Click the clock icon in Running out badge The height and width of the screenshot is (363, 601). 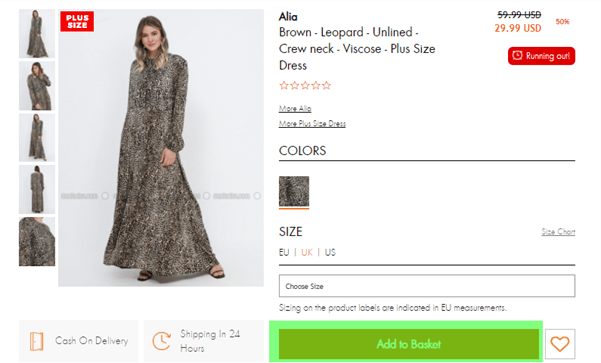pyautogui.click(x=517, y=56)
